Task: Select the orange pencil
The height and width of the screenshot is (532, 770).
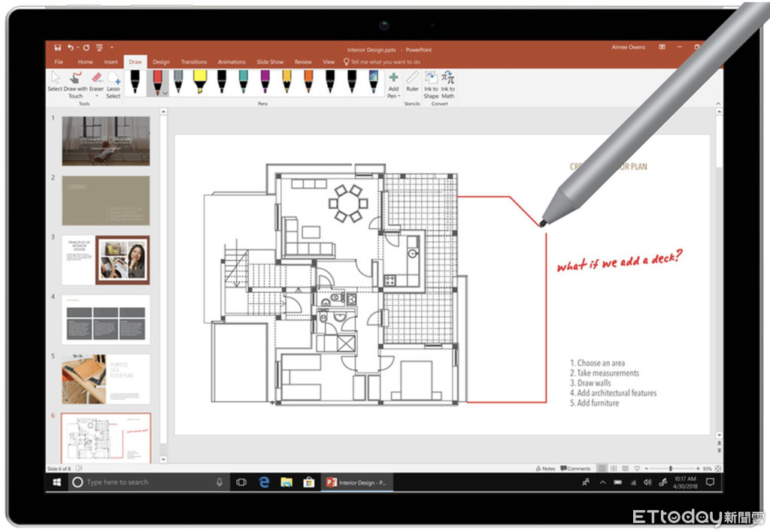Action: 308,81
